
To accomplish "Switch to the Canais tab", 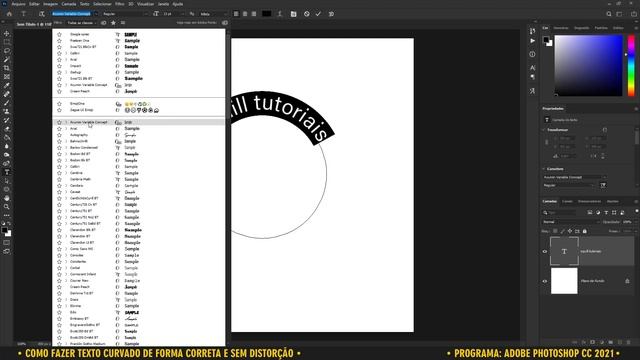I will point(567,201).
